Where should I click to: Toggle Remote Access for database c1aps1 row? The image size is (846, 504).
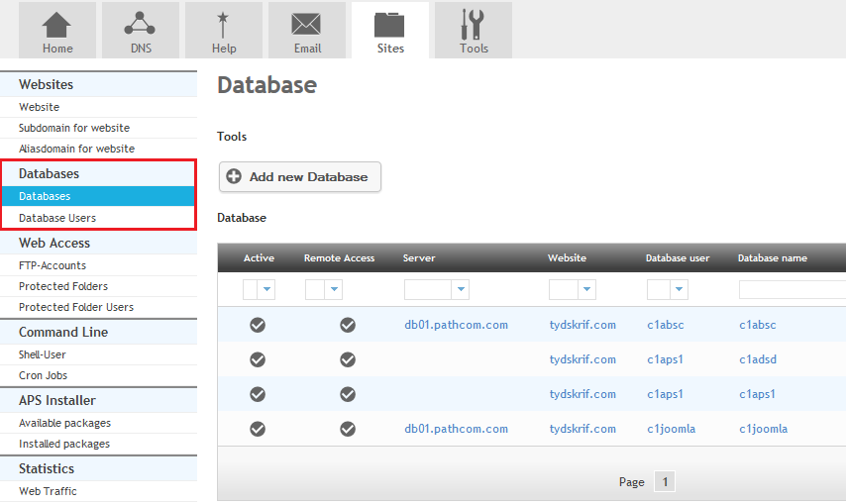348,394
